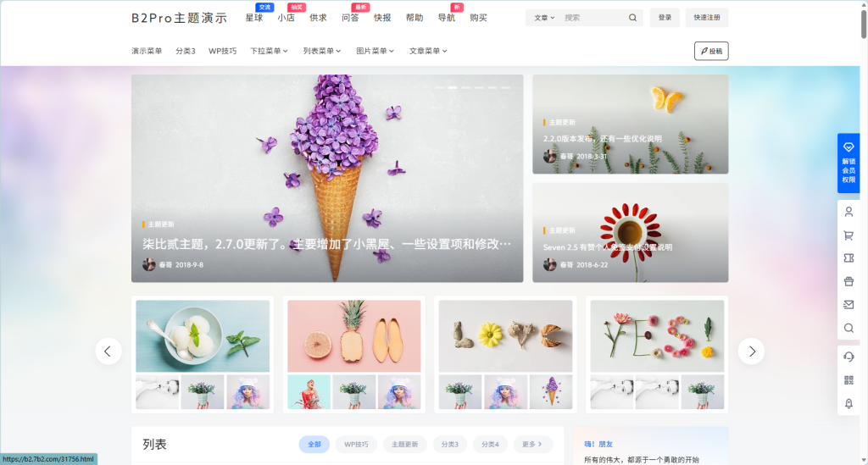Select the WP技巧 list filter tab

click(x=356, y=444)
